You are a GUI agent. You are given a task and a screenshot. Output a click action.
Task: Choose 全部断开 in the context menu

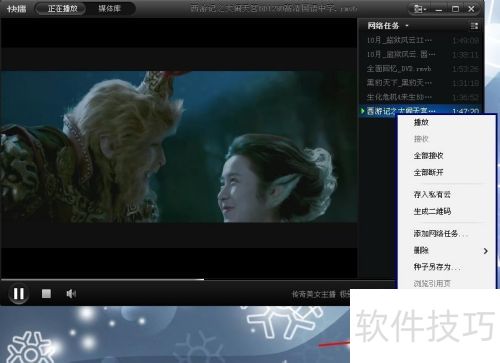[428, 172]
